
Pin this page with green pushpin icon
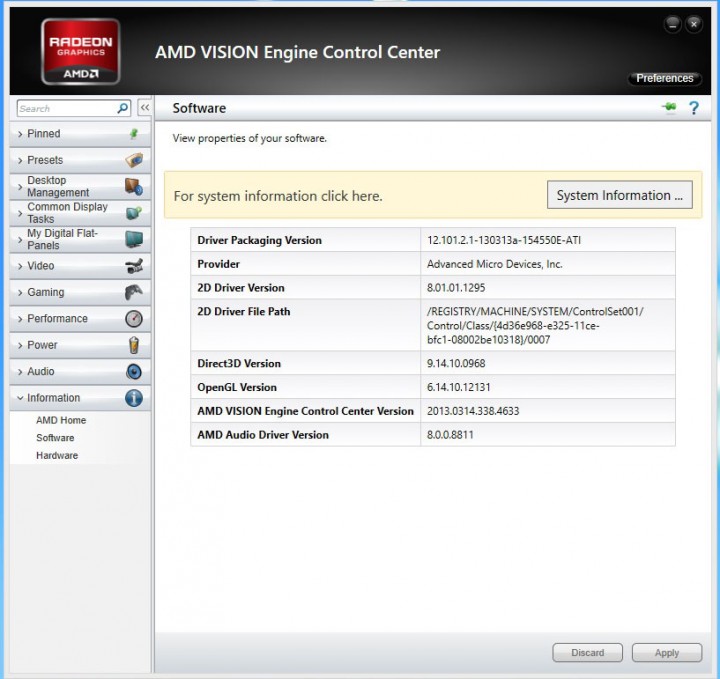click(x=669, y=107)
